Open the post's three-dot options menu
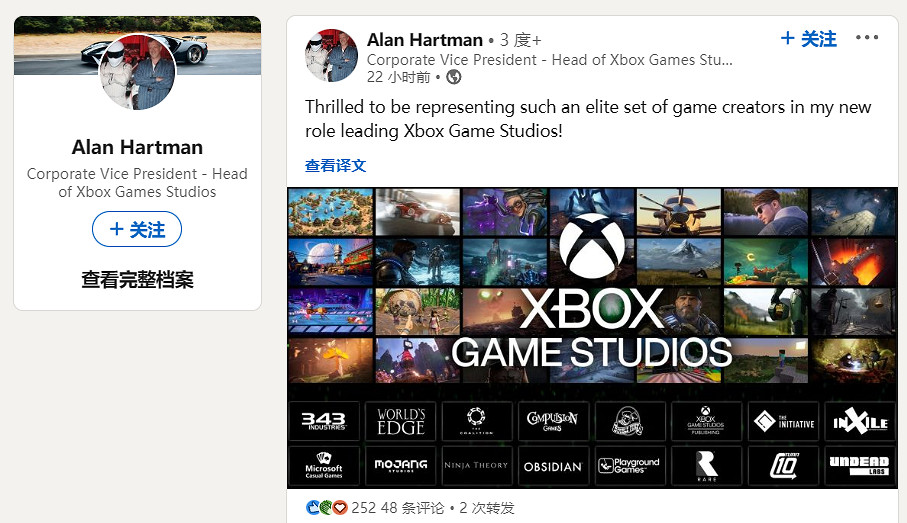Viewport: 907px width, 523px height. click(x=867, y=38)
